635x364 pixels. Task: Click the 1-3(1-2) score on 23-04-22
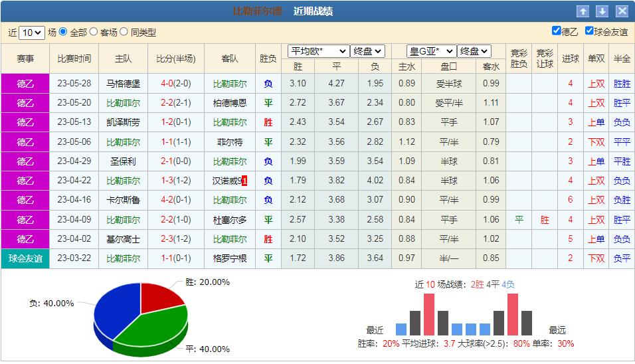(176, 181)
